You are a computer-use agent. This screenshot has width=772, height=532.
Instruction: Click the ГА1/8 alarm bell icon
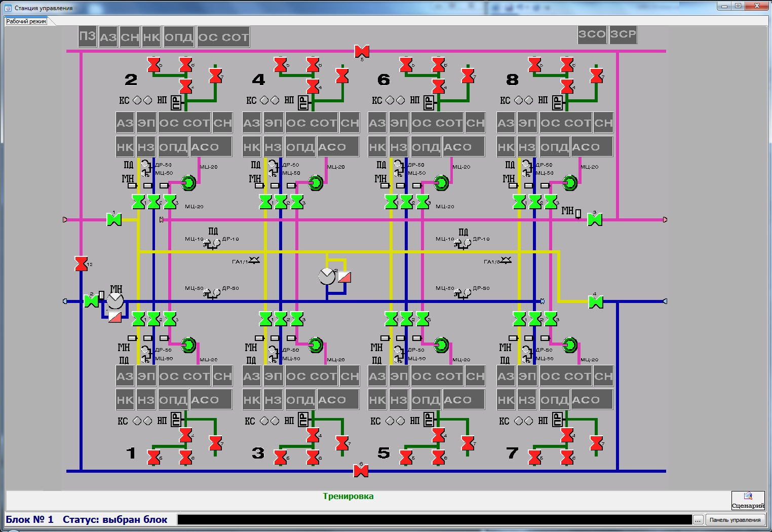pos(506,260)
